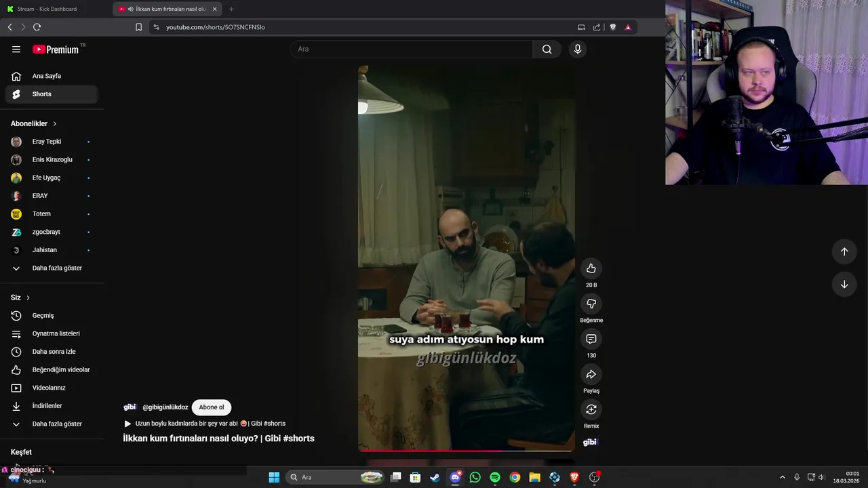Screen dimensions: 868x488
Task: Open the taskbar clock and date
Action: pyautogui.click(x=846, y=477)
